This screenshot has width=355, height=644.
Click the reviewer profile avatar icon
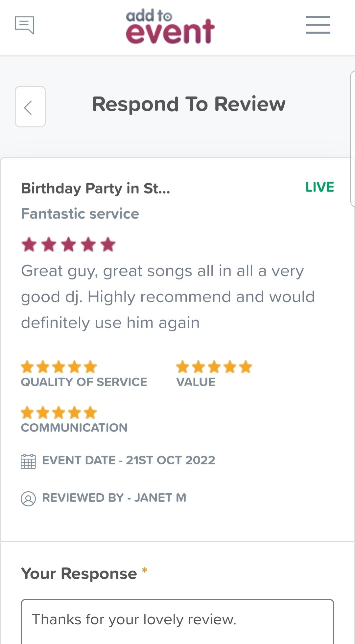[28, 499]
